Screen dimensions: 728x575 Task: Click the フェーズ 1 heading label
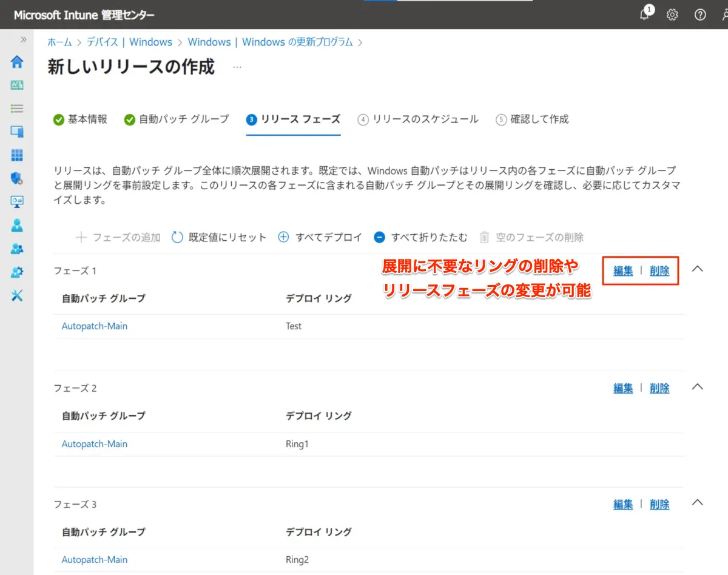(x=75, y=271)
